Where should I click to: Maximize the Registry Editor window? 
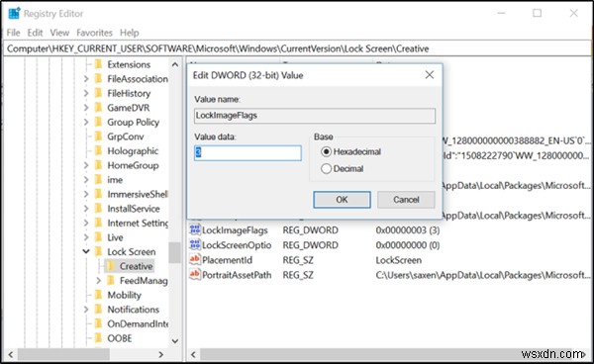coord(538,13)
